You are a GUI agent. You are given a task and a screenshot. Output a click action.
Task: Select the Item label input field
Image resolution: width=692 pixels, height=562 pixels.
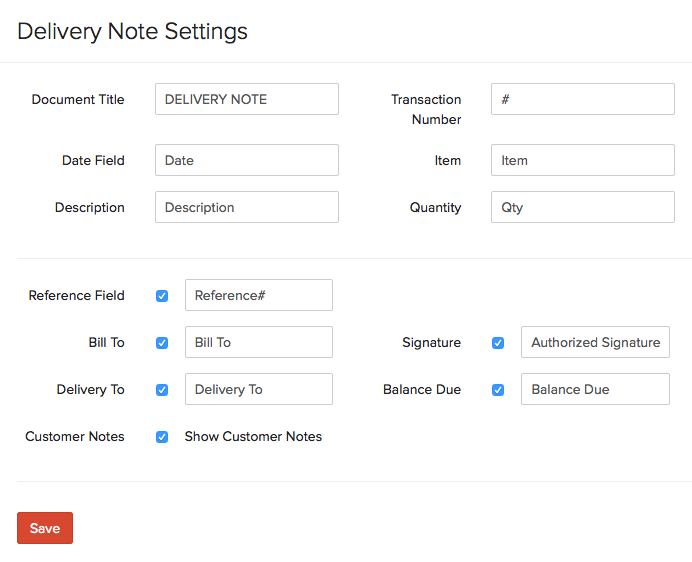tap(582, 160)
